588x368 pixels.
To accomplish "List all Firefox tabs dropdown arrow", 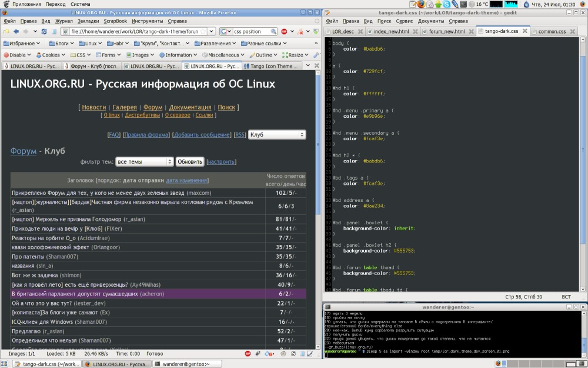I will [308, 66].
